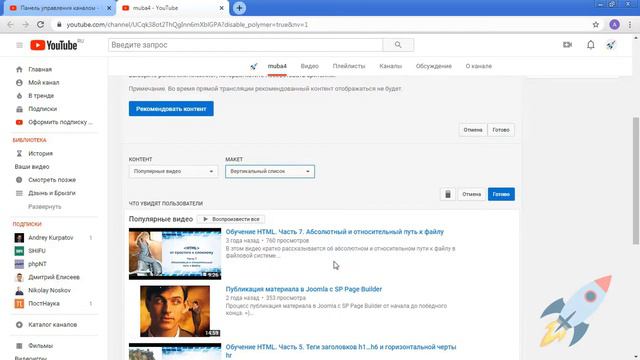Close the muba4 - YouTube browser tab
The image size is (640, 360).
click(221, 8)
